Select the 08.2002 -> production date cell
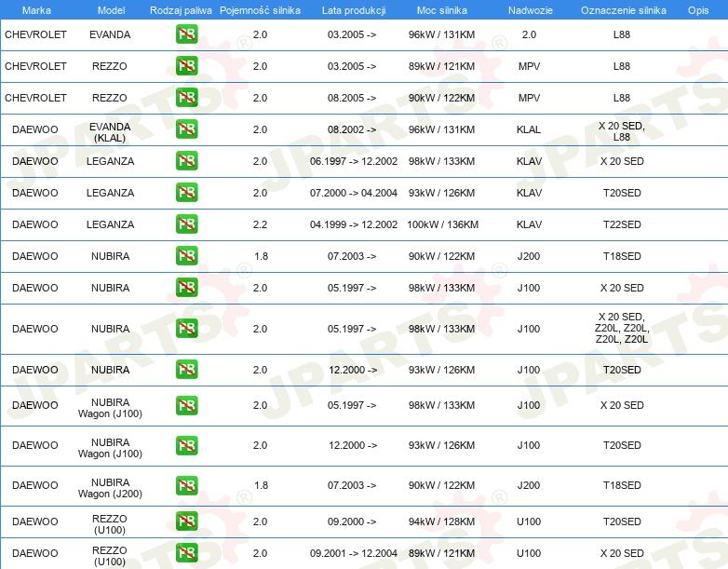The width and height of the screenshot is (728, 569). pos(352,129)
